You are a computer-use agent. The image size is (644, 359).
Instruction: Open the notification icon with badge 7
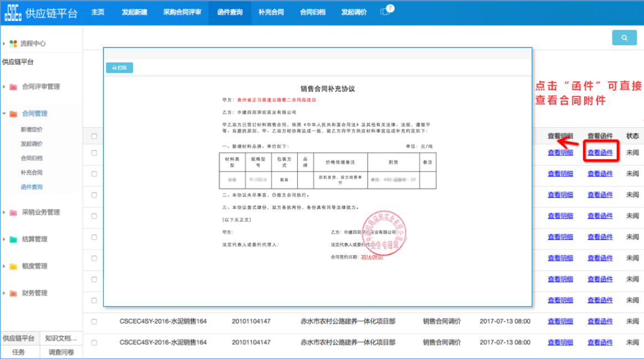386,12
